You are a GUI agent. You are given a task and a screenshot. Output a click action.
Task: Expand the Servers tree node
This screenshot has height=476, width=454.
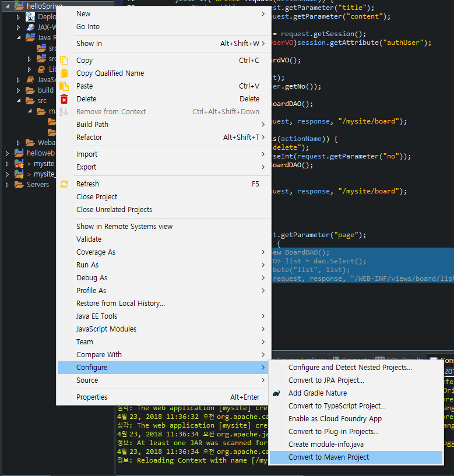pos(7,185)
